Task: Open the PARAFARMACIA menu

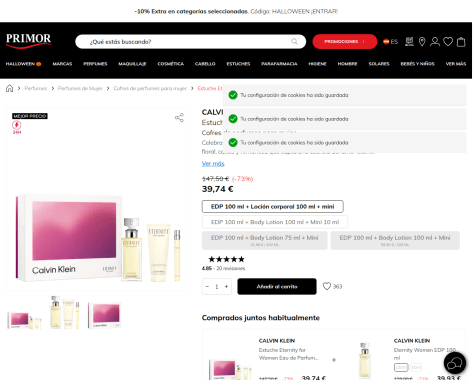Action: [279, 64]
